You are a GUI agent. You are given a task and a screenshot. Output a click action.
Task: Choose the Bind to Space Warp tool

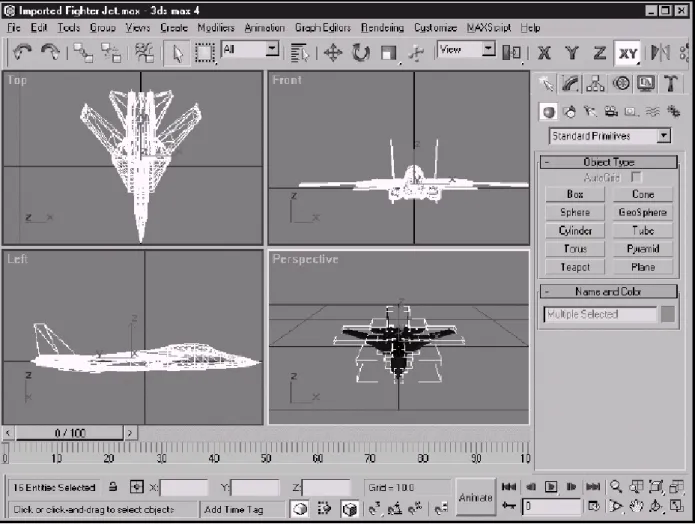click(x=144, y=53)
